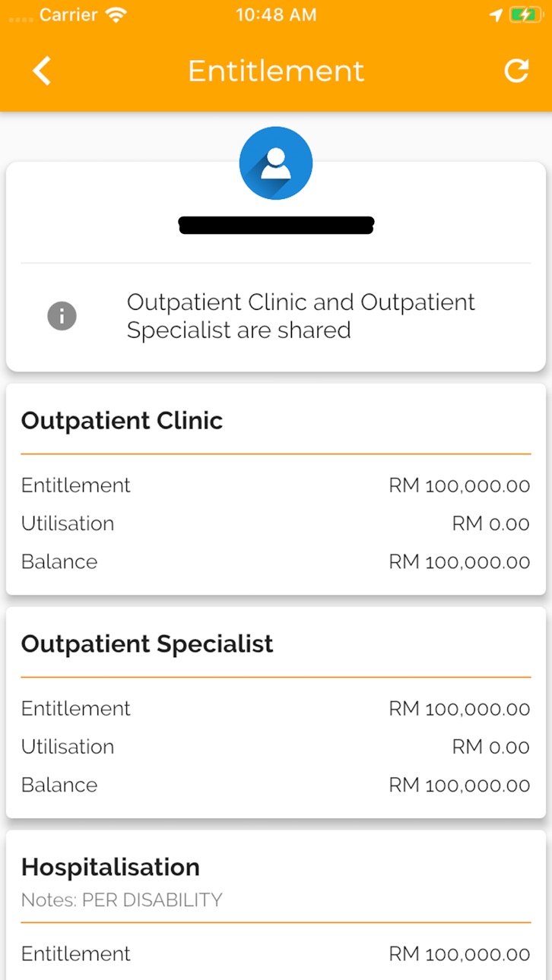Tap the Wi-Fi status icon
Image resolution: width=552 pixels, height=980 pixels.
point(116,14)
